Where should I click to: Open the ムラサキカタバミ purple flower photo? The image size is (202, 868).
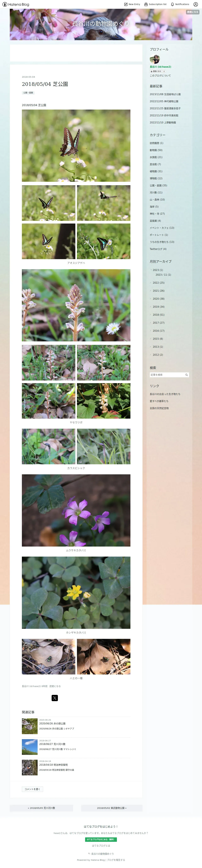pyautogui.click(x=76, y=510)
